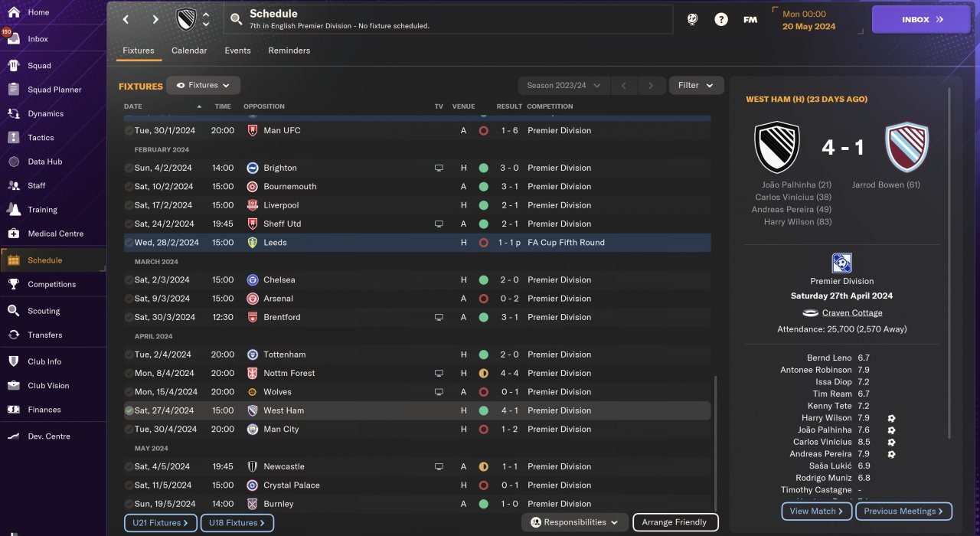
Task: Click the match panel scrollbar
Action: point(950,263)
